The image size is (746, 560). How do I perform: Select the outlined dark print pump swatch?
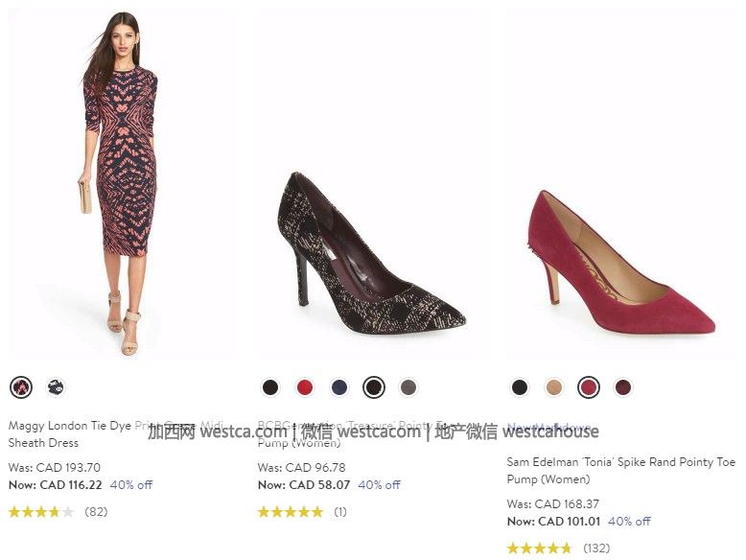374,386
